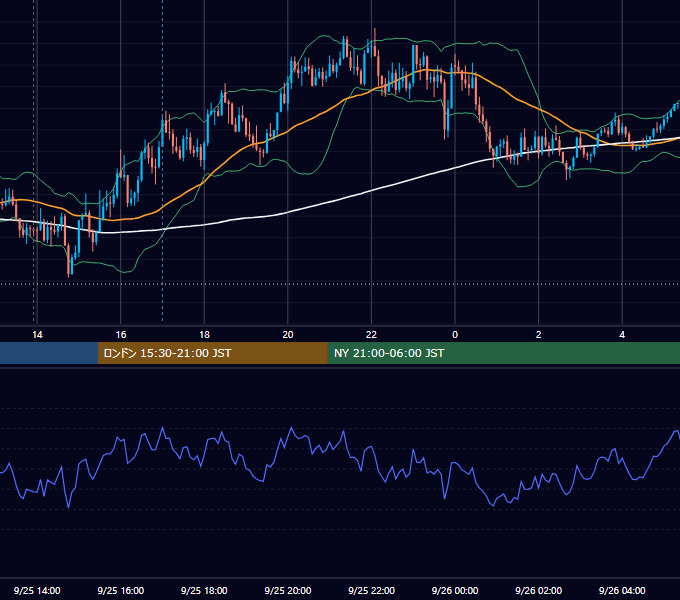Image resolution: width=680 pixels, height=600 pixels.
Task: Click the hour axis label 18
Action: point(204,335)
